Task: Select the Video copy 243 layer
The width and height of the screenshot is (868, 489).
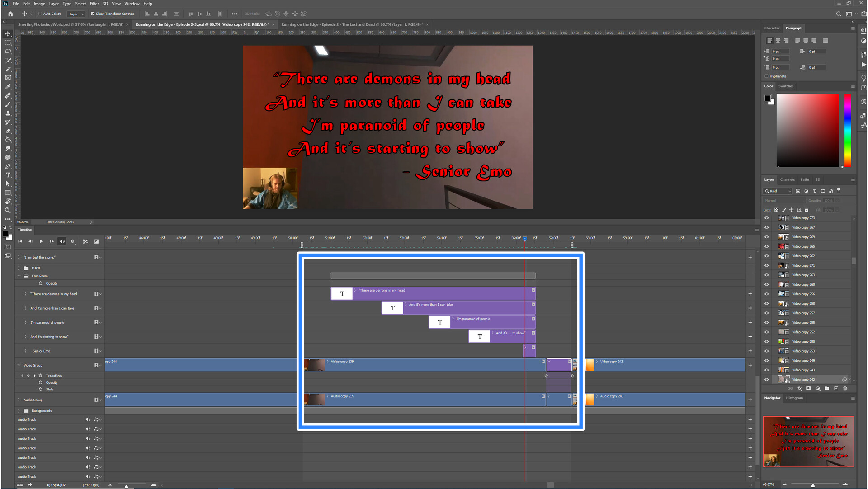Action: coord(803,370)
